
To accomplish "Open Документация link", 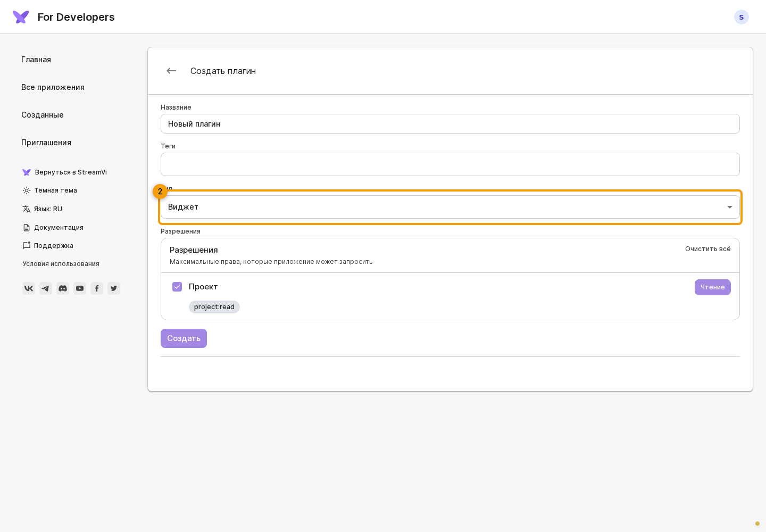I will click(x=53, y=228).
